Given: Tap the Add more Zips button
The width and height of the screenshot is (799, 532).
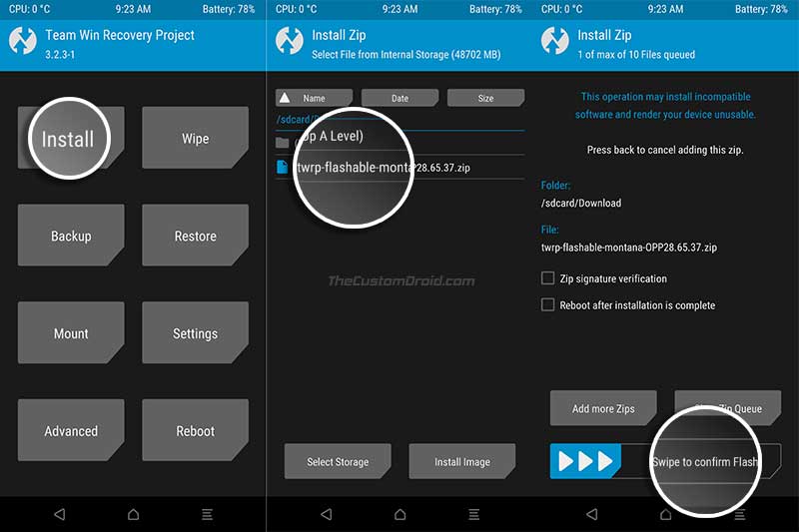Looking at the screenshot, I should (603, 408).
